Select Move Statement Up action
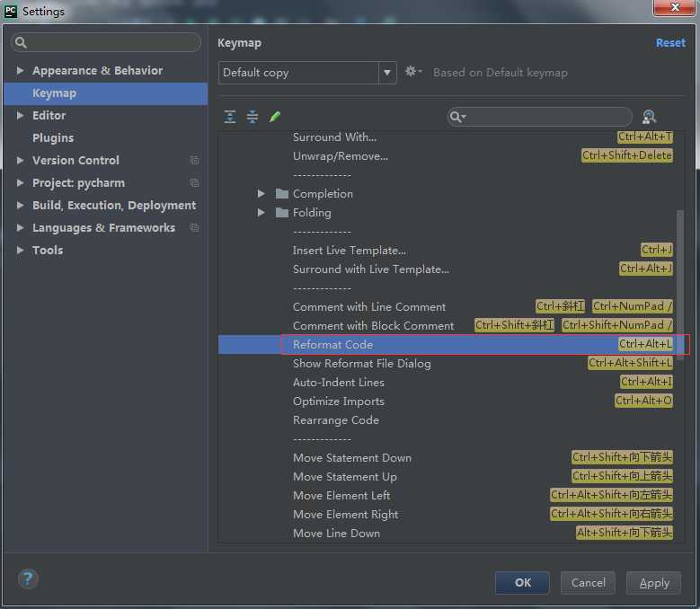700x609 pixels. click(345, 476)
